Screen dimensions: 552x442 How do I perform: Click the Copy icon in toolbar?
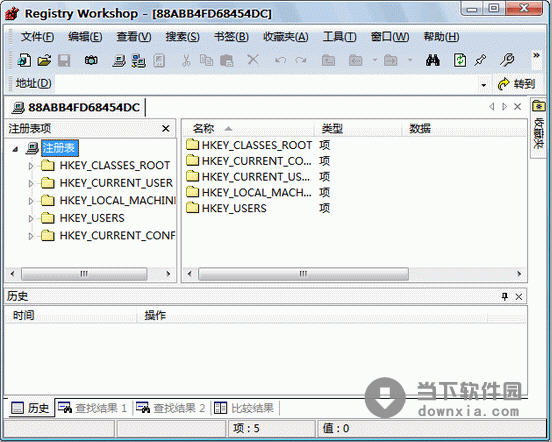pyautogui.click(x=206, y=61)
